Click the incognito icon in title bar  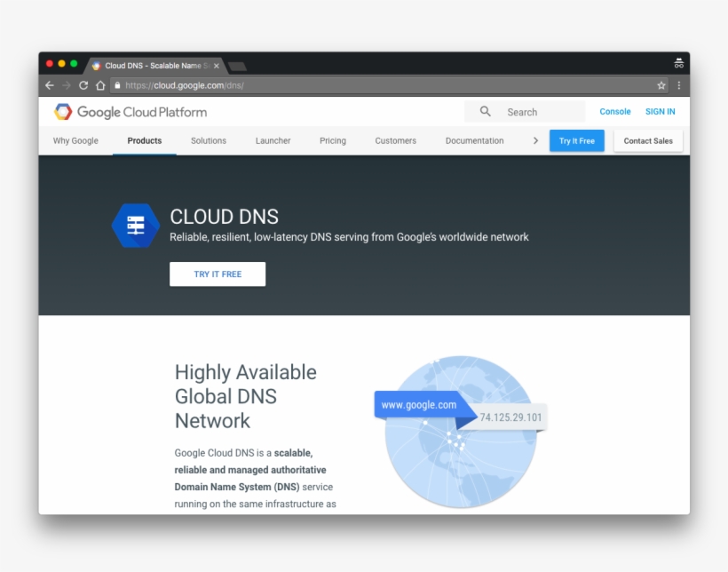click(679, 63)
